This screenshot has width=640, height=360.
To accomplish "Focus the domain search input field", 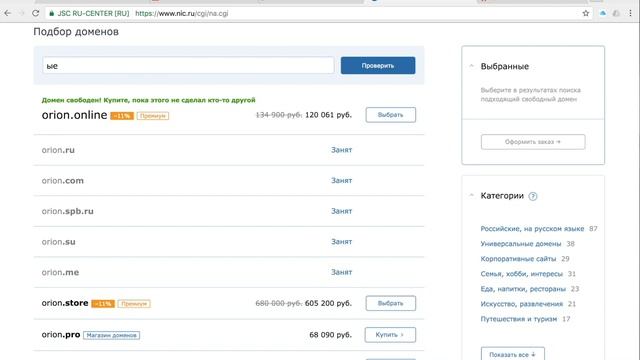I will coord(188,65).
